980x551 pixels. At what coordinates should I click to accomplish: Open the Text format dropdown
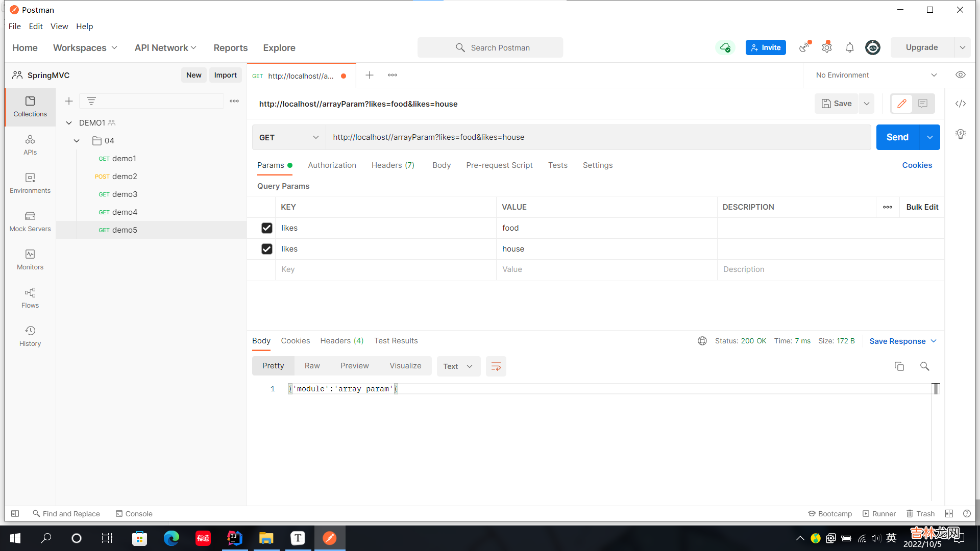coord(458,366)
